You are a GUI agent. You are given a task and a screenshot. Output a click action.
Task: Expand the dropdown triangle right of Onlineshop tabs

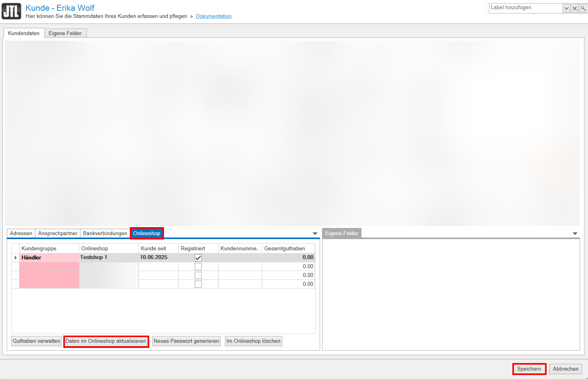[315, 234]
